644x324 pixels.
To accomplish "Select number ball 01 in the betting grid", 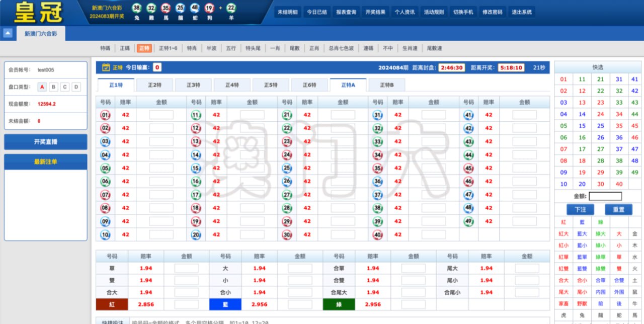I will point(105,115).
